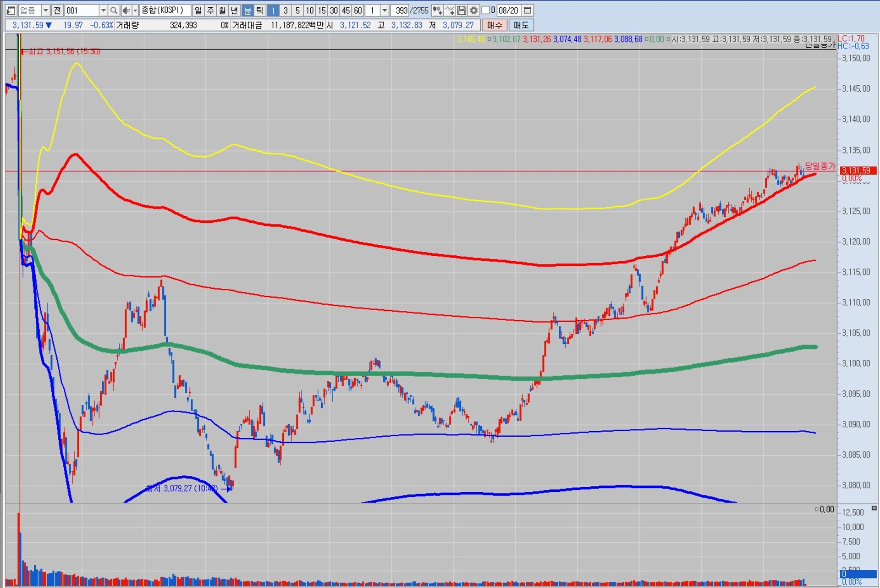Switch to 틱 (tick) chart mode
The height and width of the screenshot is (588, 880).
[259, 10]
